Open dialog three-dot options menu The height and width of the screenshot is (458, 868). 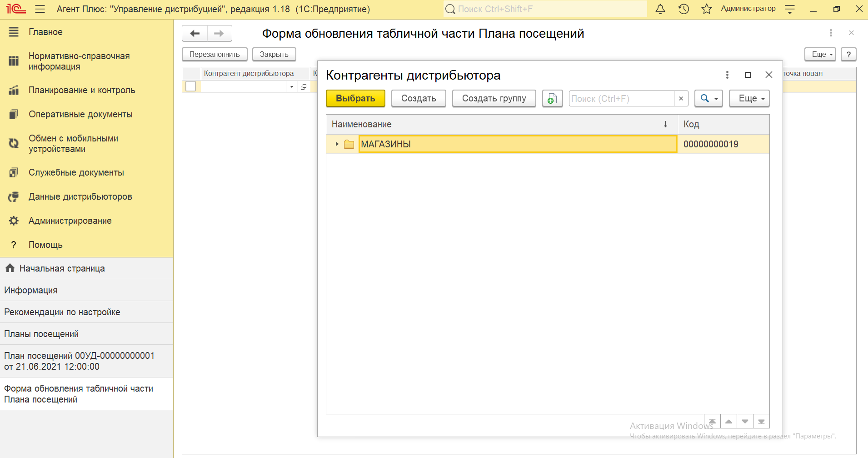(727, 75)
